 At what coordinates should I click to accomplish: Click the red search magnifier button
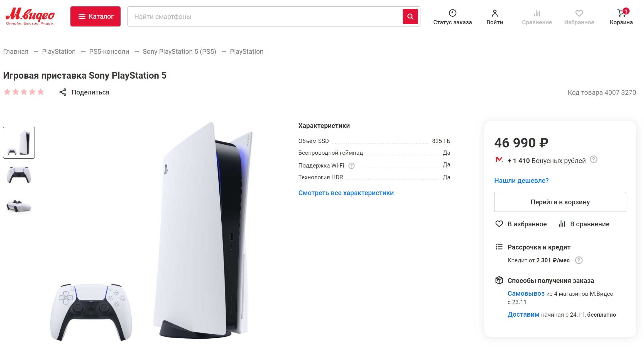click(410, 16)
